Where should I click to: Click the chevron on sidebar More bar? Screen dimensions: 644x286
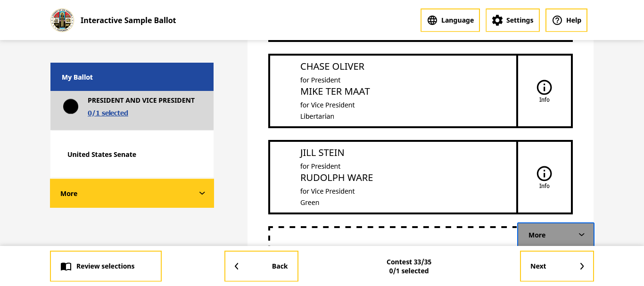point(202,193)
